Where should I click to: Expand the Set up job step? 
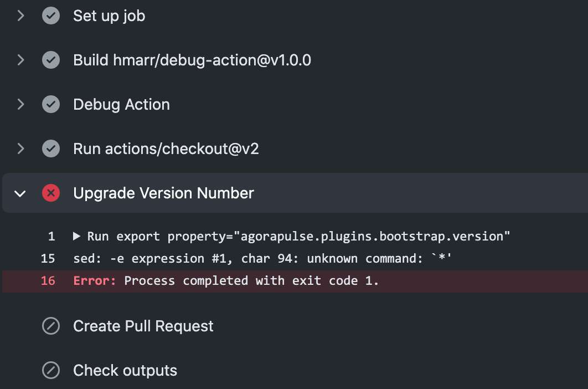click(20, 16)
